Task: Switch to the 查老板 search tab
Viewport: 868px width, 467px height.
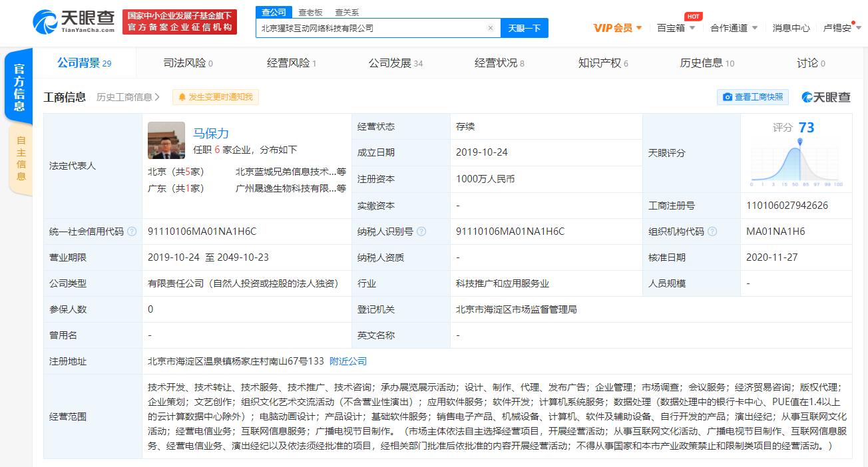Action: point(310,12)
